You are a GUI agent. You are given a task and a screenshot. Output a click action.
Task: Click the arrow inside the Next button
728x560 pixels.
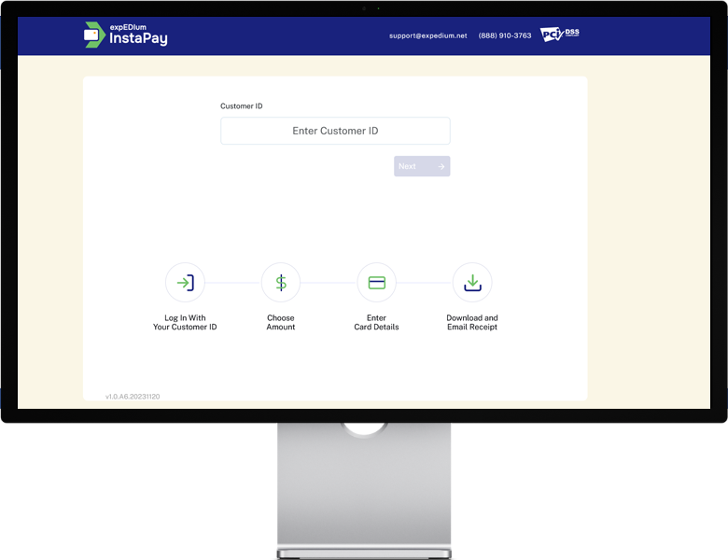tap(441, 167)
